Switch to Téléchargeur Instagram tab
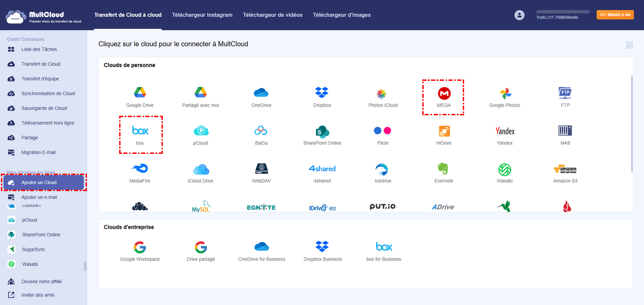Screen dimensions: 644x305 point(202,15)
